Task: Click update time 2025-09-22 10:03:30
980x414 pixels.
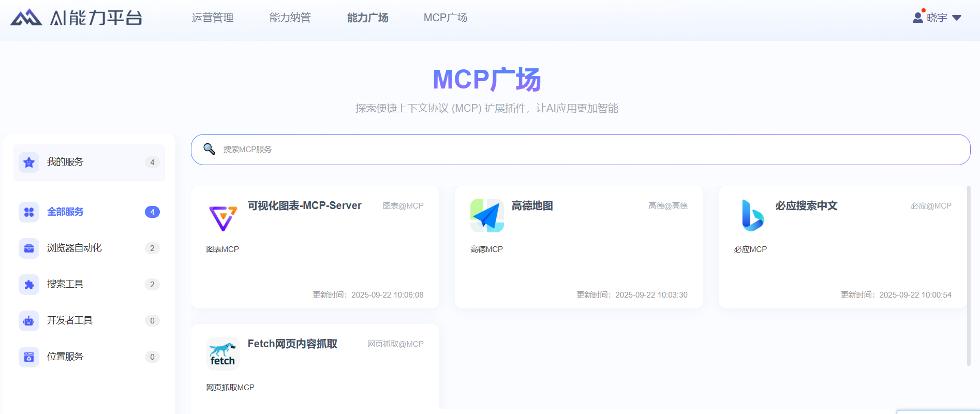Action: [x=632, y=295]
